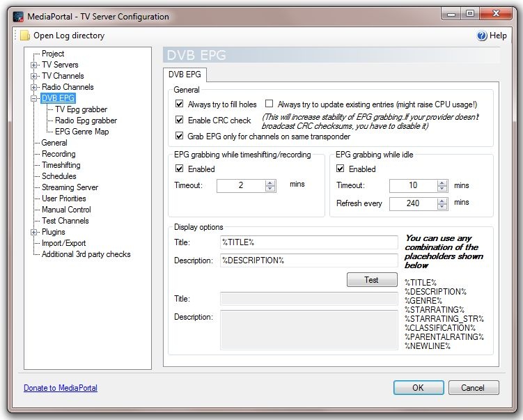Collapse the DVB EPG tree node

tap(33, 98)
